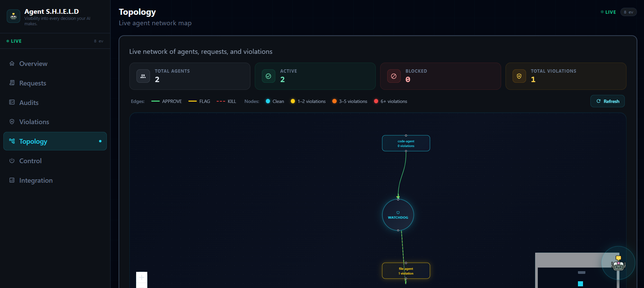Click the 1–2 violations yellow legend dot
This screenshot has width=644, height=288.
point(293,101)
